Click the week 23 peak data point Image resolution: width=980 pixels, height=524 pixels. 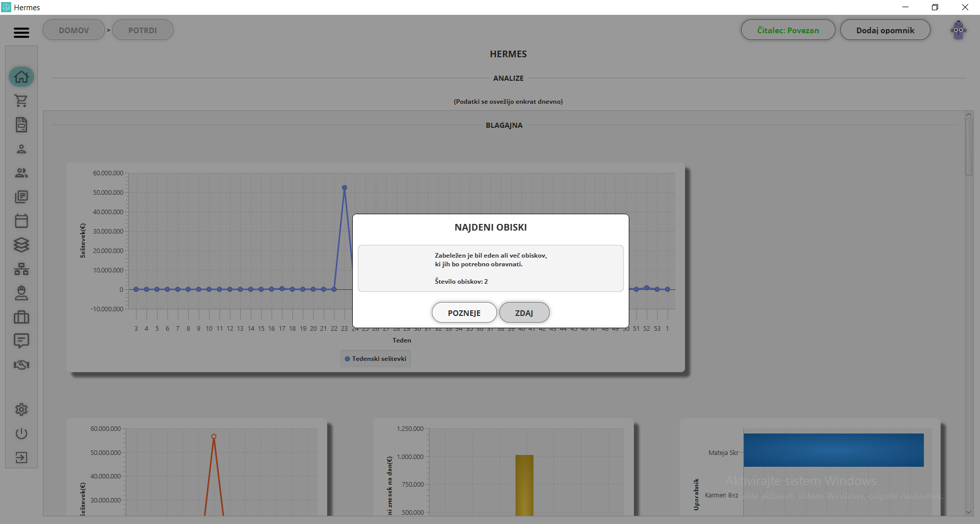(x=345, y=188)
